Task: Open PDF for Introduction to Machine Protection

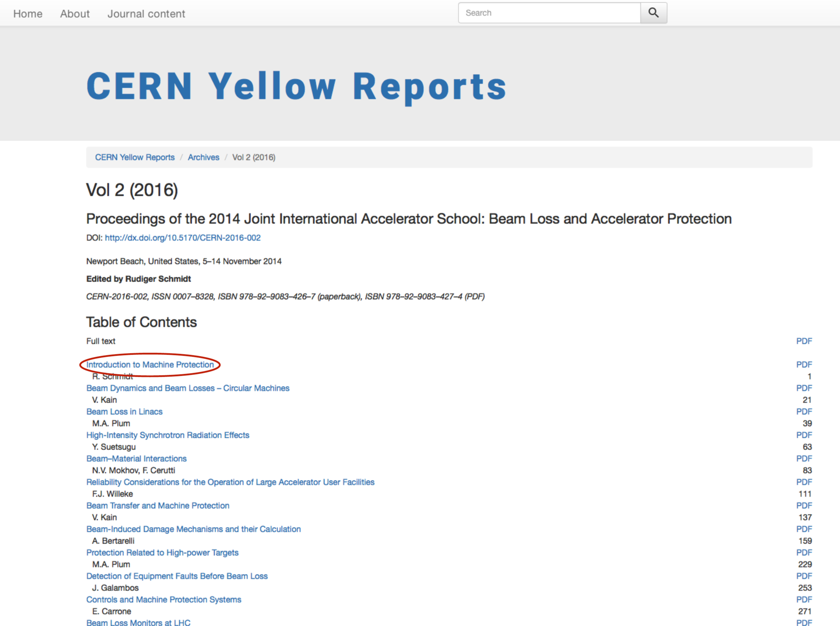Action: click(x=804, y=364)
